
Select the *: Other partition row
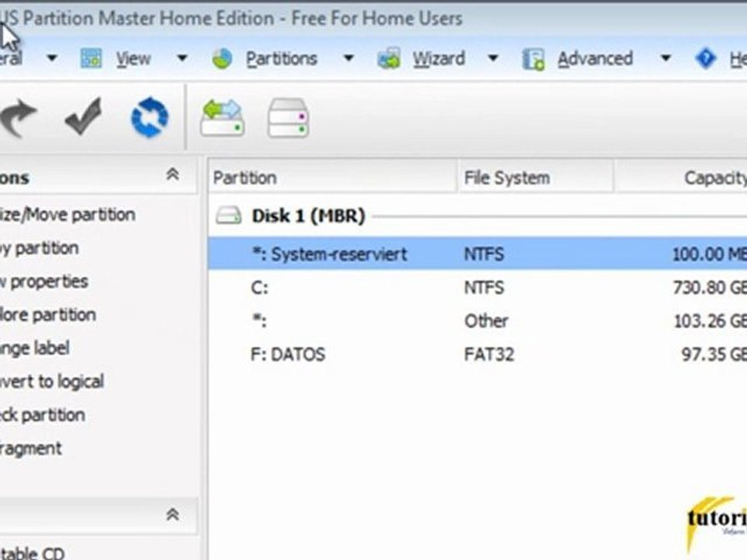[478, 321]
